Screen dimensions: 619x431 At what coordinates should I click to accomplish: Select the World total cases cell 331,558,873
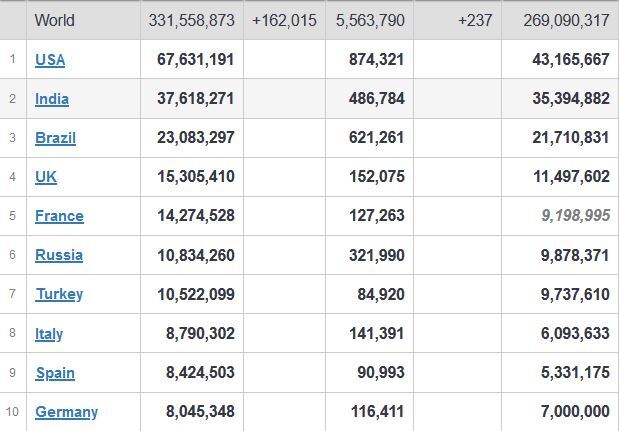[x=191, y=21]
